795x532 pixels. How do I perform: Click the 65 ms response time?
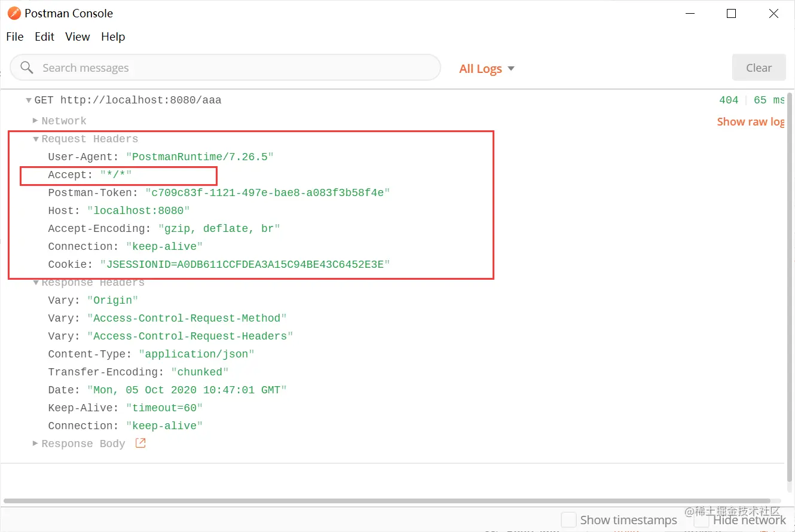(x=769, y=100)
